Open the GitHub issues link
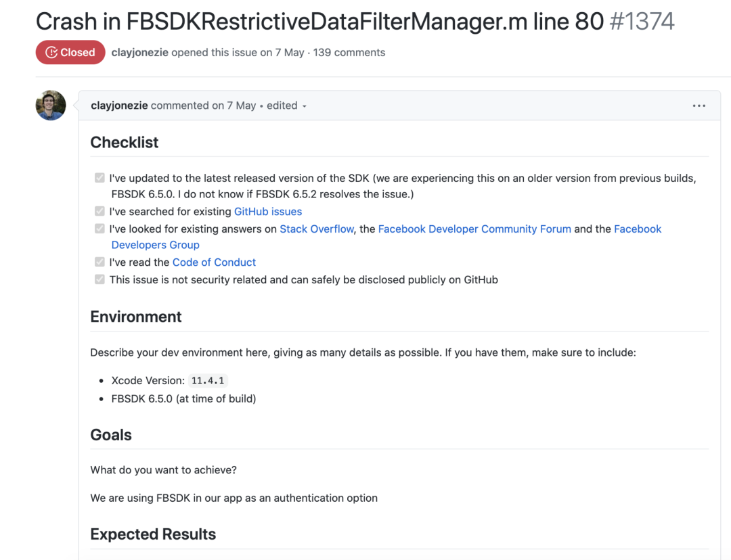This screenshot has width=731, height=560. click(x=268, y=212)
